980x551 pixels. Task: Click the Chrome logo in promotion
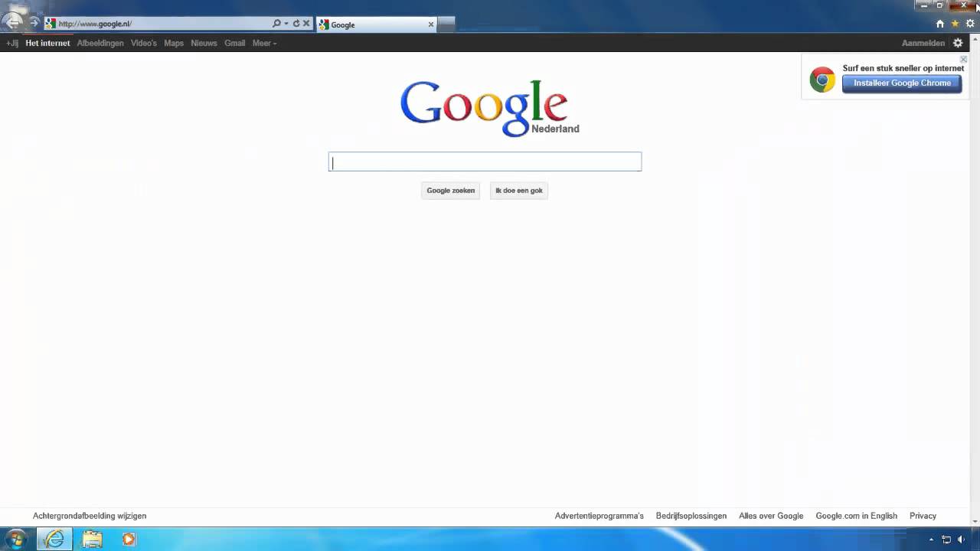click(822, 80)
